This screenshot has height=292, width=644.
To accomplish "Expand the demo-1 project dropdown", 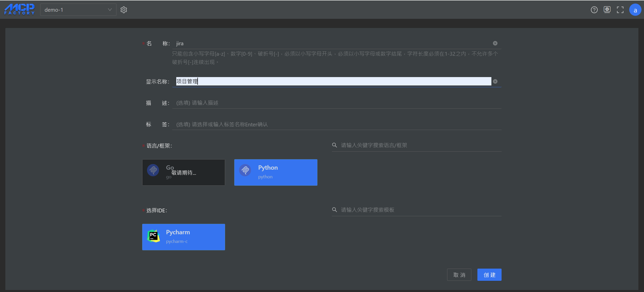I will [x=78, y=10].
